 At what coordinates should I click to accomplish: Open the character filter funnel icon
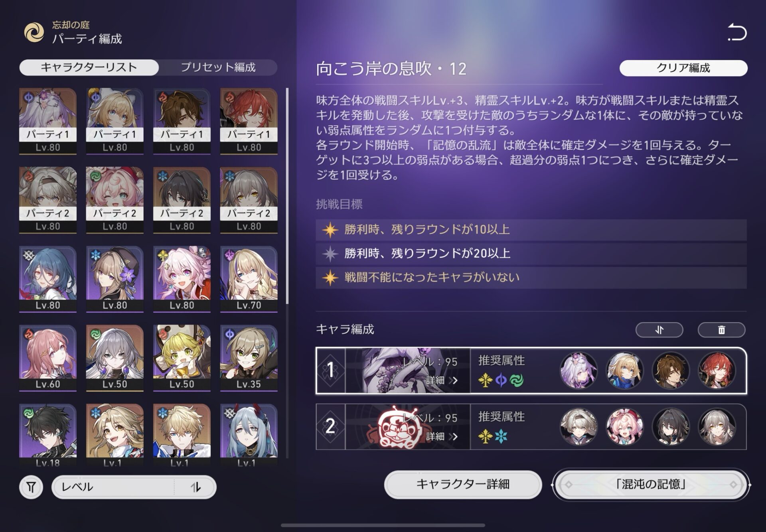click(31, 487)
